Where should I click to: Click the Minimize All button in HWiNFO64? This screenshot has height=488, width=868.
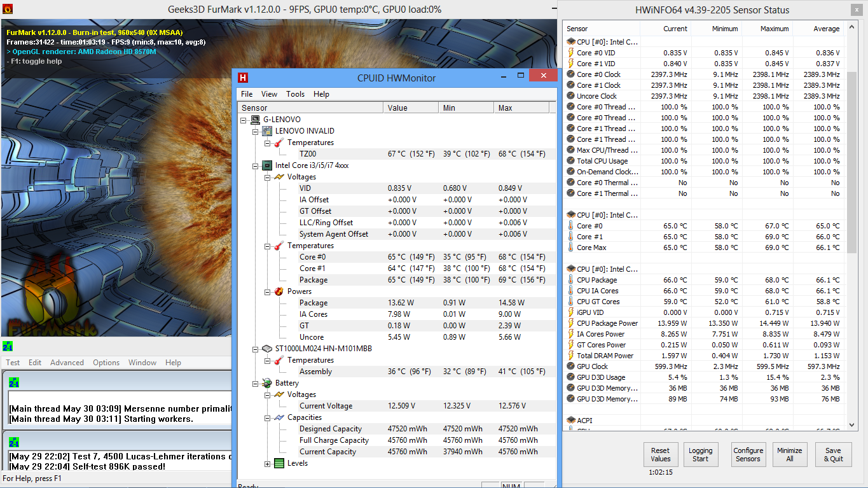[x=789, y=454]
